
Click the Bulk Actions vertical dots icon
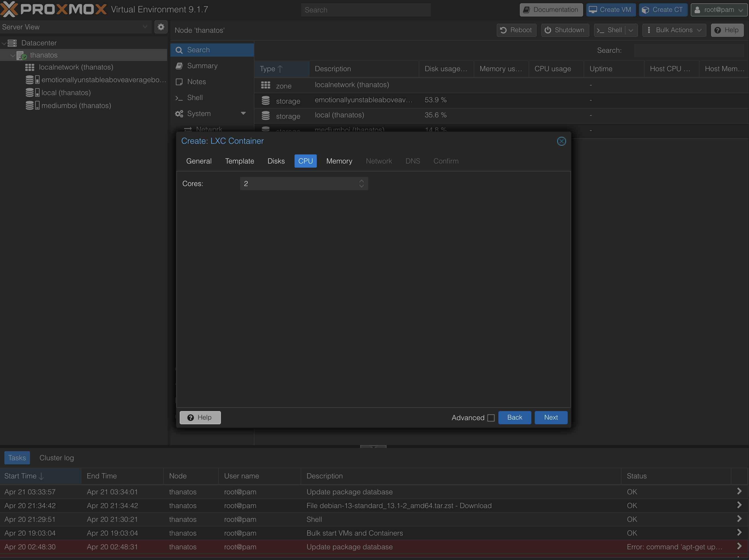pos(649,30)
